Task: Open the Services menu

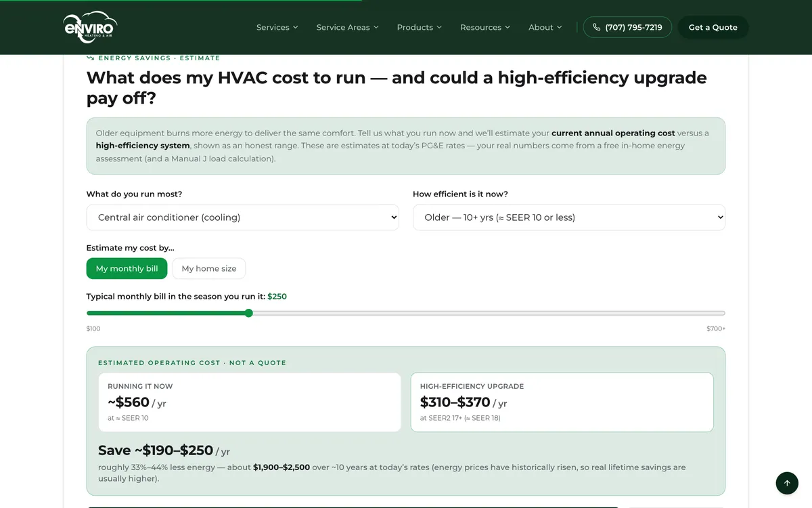Action: click(x=277, y=27)
